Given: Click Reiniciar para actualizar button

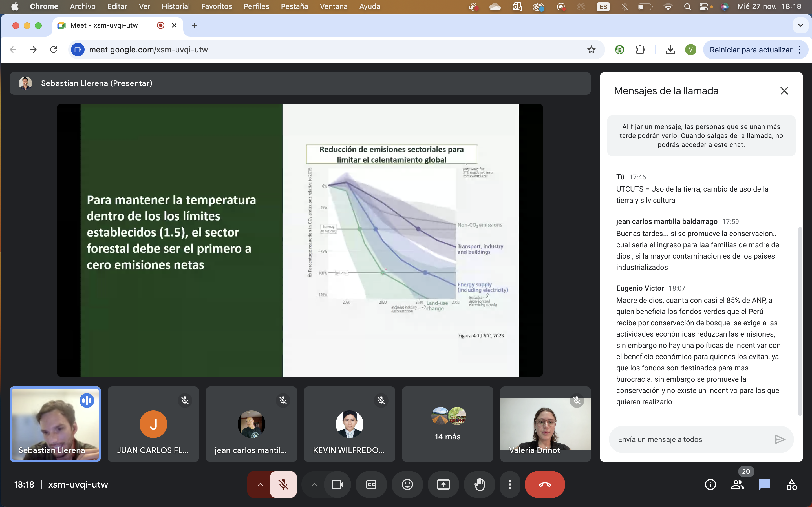Looking at the screenshot, I should pyautogui.click(x=751, y=50).
